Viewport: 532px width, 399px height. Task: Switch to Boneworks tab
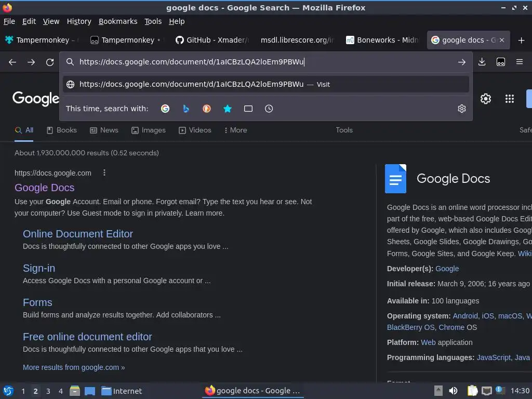point(382,40)
